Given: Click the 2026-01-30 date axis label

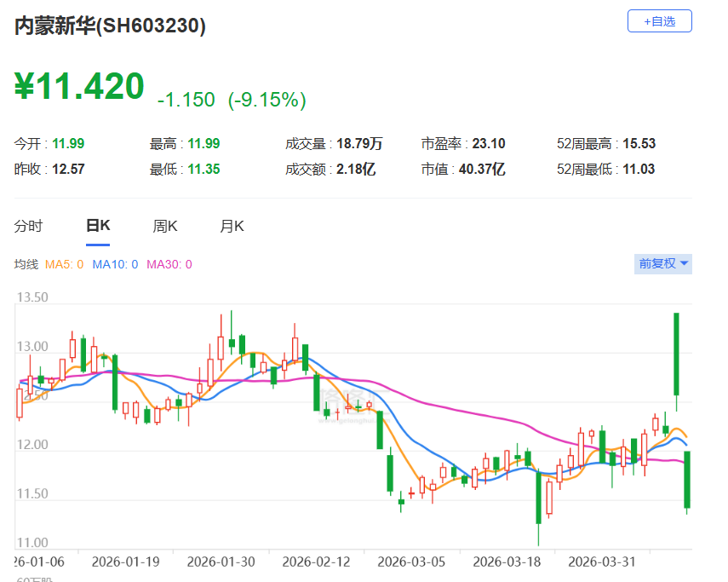Looking at the screenshot, I should [222, 562].
